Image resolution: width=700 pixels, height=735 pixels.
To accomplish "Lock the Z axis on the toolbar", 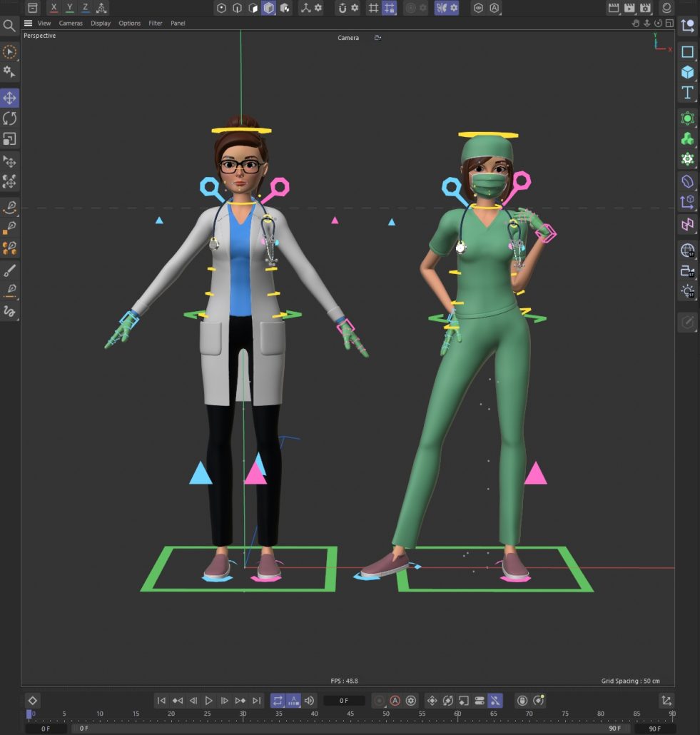I will point(85,8).
